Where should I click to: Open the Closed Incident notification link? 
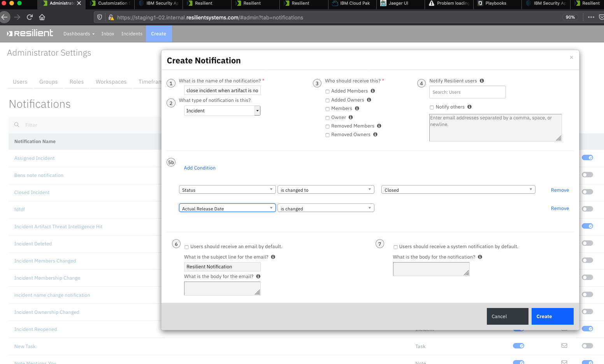[x=32, y=192]
